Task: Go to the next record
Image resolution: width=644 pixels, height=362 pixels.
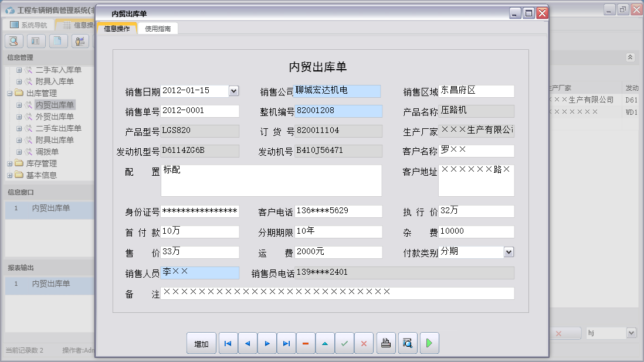Action: (x=267, y=343)
